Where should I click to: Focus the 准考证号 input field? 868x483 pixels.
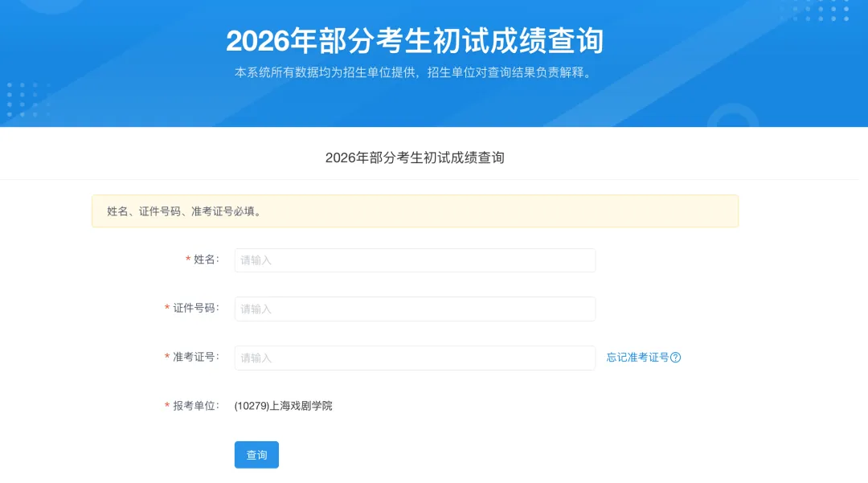(415, 358)
